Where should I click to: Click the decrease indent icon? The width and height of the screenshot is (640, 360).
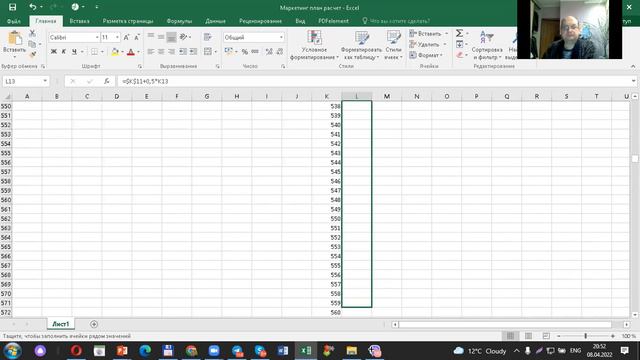pos(183,51)
